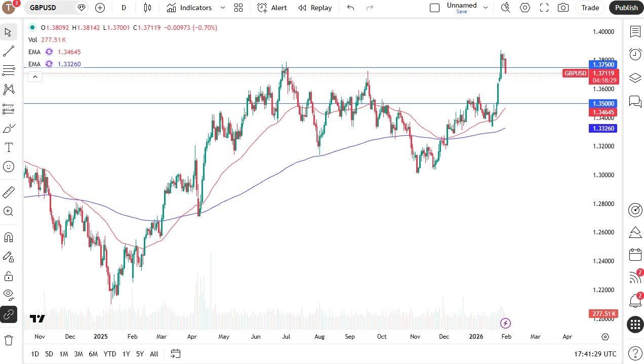Image resolution: width=644 pixels, height=364 pixels.
Task: Enable Magnet snapping mode
Action: 8,236
